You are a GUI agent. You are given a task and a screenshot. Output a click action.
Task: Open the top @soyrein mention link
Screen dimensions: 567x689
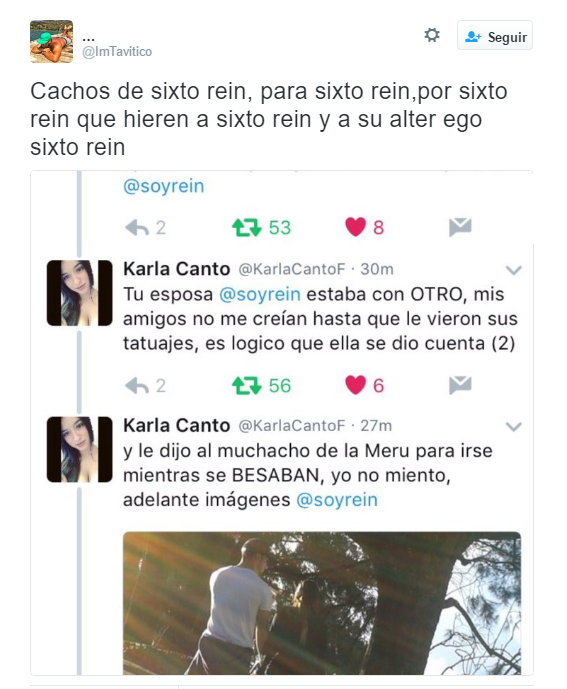164,186
